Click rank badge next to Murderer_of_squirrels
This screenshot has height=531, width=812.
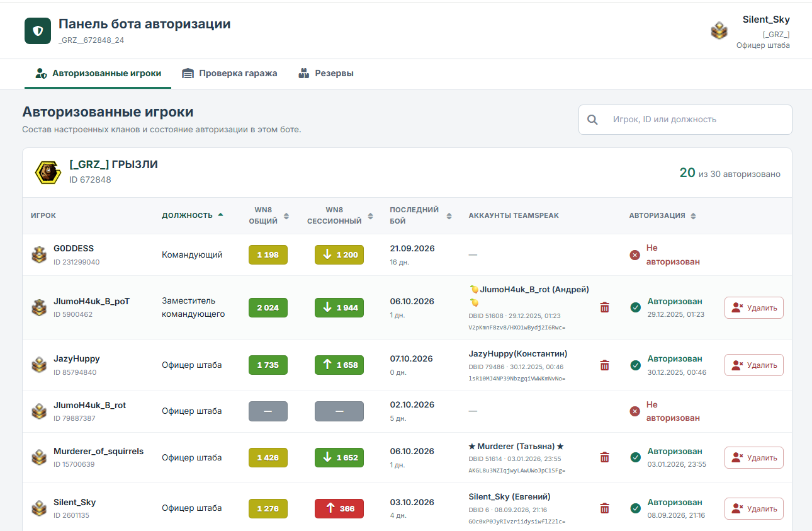(39, 458)
